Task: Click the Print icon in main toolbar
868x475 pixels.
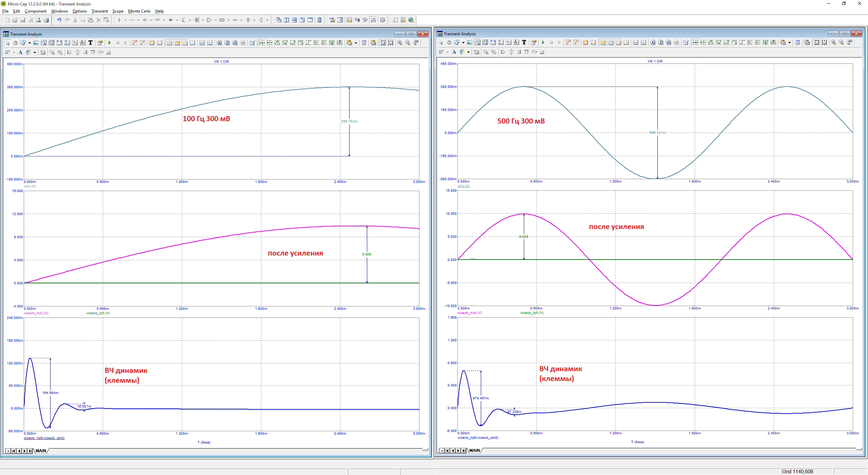Action: point(46,20)
